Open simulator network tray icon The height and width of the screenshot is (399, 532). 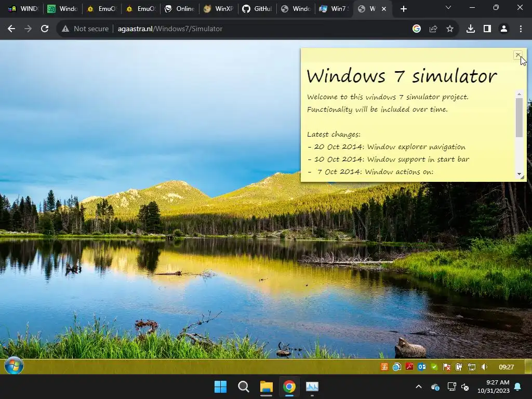point(472,367)
